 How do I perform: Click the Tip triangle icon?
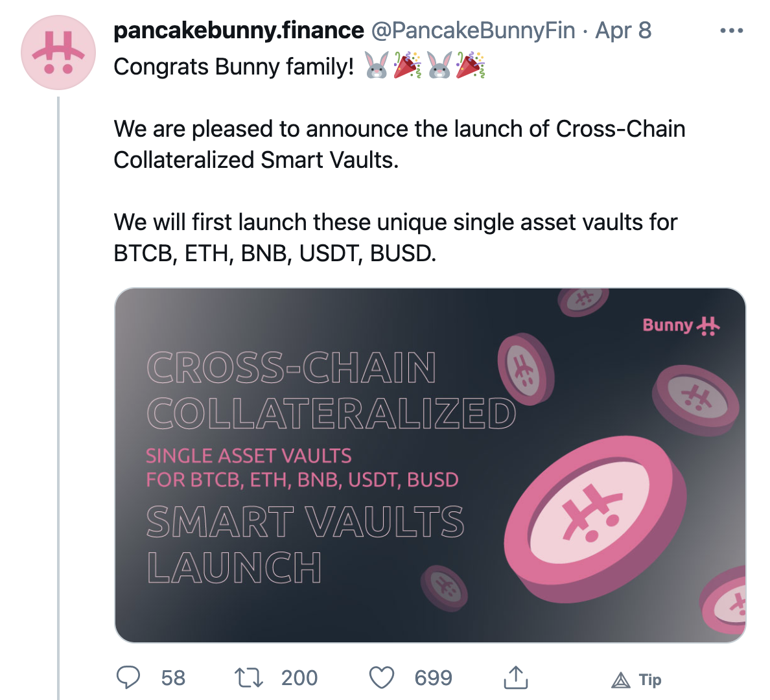point(621,680)
